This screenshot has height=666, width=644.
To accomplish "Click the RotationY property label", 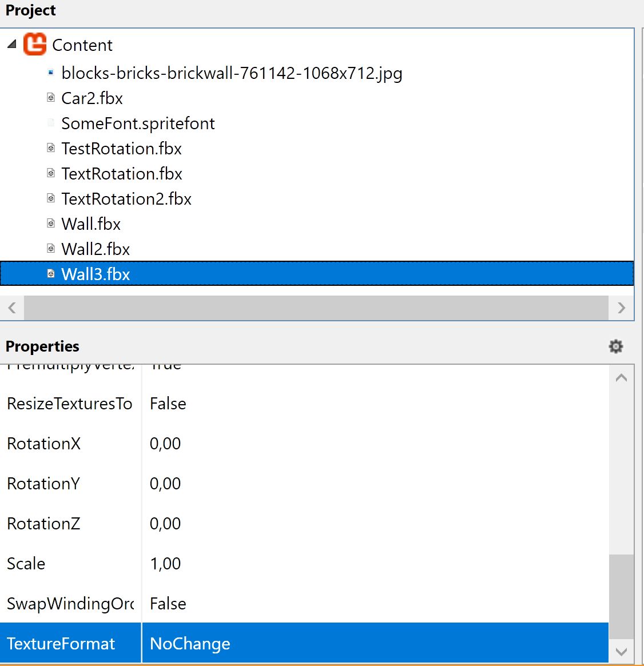I will [43, 484].
